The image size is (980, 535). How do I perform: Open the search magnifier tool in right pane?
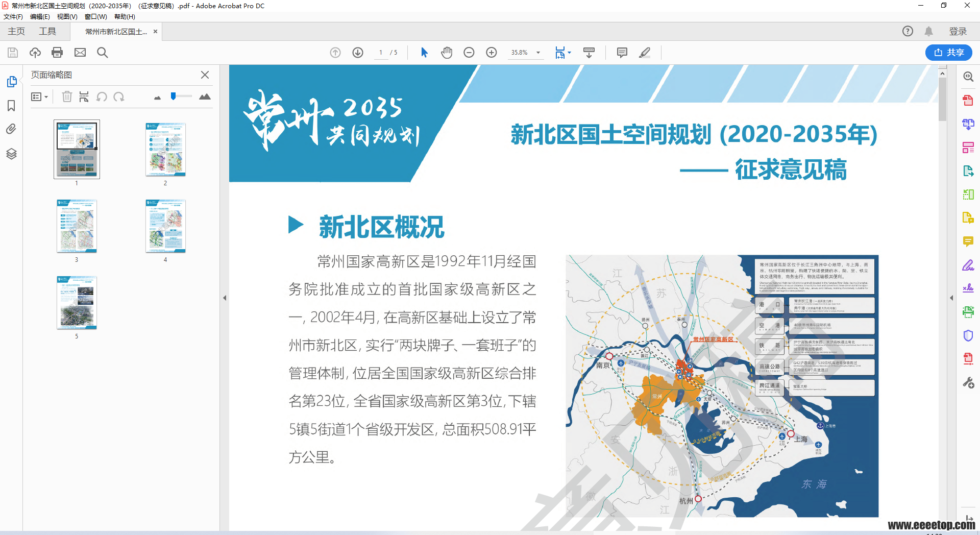(x=968, y=77)
